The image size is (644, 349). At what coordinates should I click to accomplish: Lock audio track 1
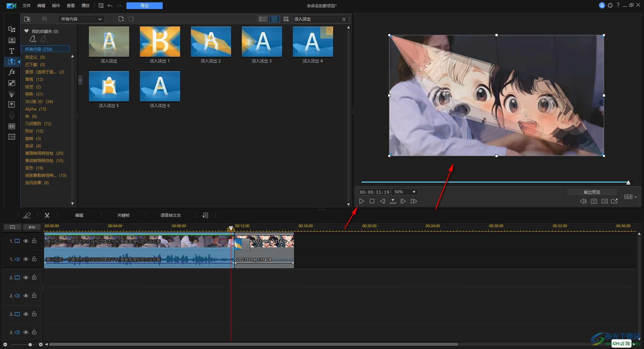click(34, 259)
